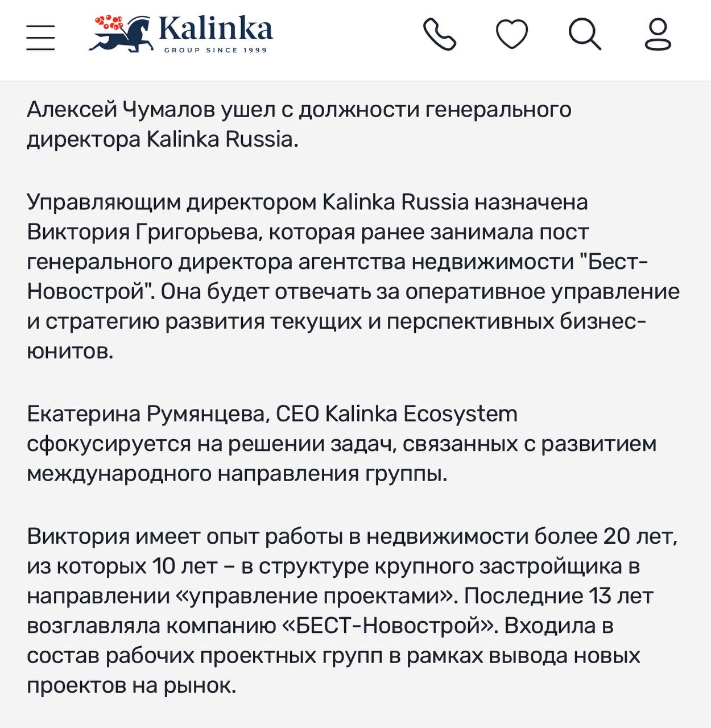This screenshot has height=728, width=711.
Task: Click the phrase «управление проектами»
Action: point(315,595)
